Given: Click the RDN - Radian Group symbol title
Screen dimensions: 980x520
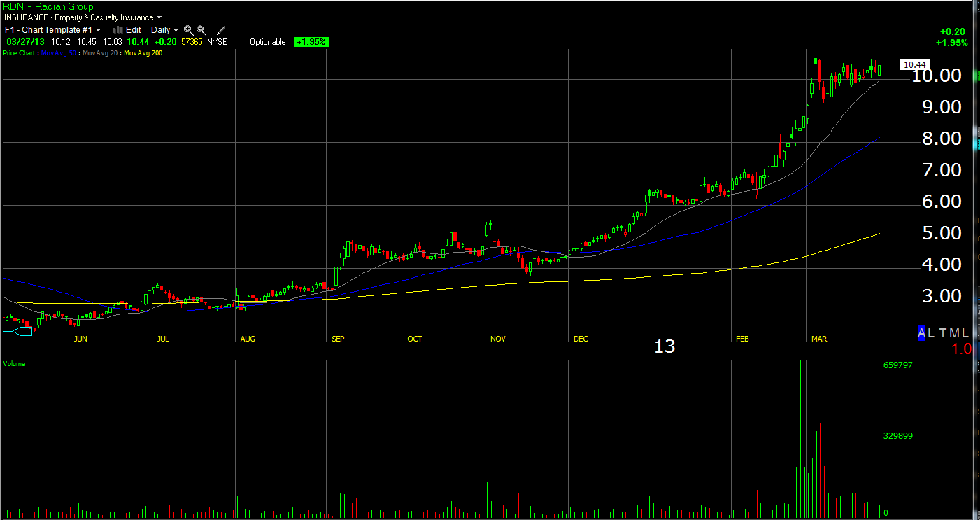Looking at the screenshot, I should tap(48, 6).
